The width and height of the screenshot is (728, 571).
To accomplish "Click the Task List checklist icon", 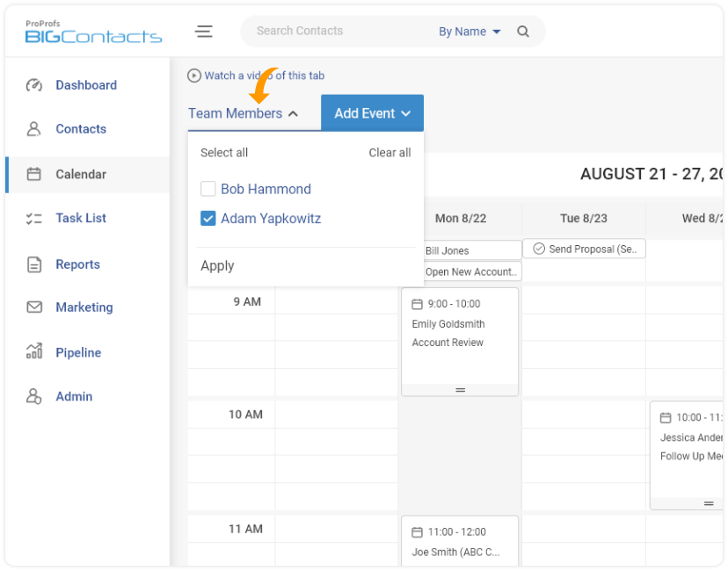I will pyautogui.click(x=34, y=219).
